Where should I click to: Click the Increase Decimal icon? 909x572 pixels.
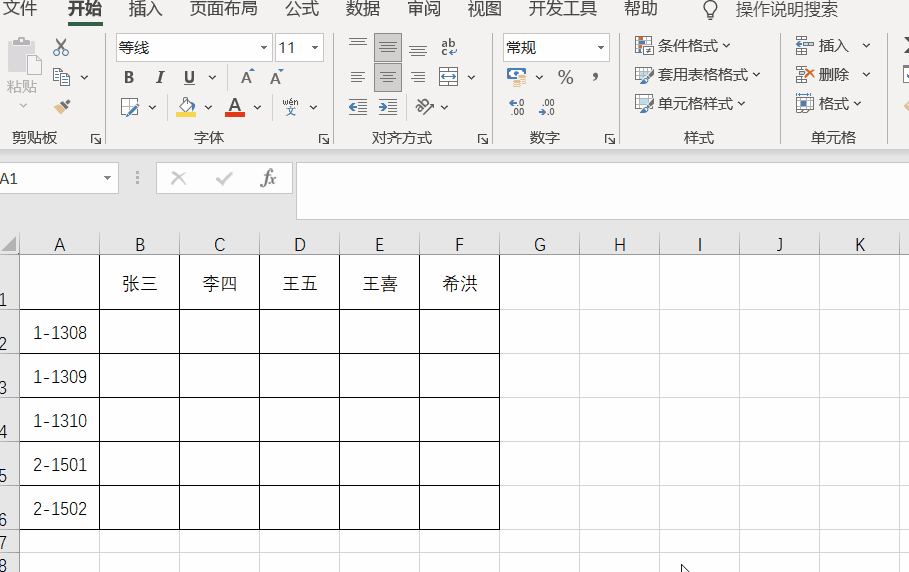517,107
